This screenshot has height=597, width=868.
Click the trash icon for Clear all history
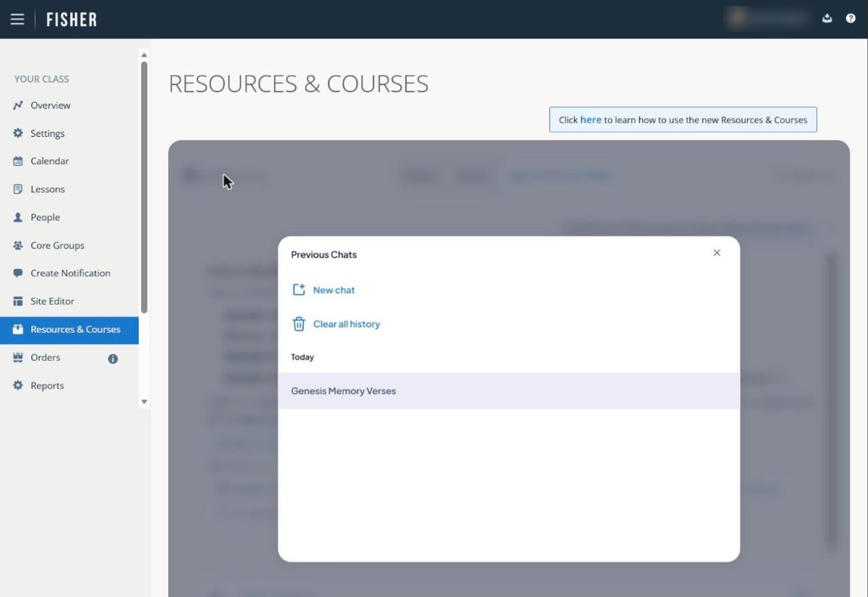299,324
